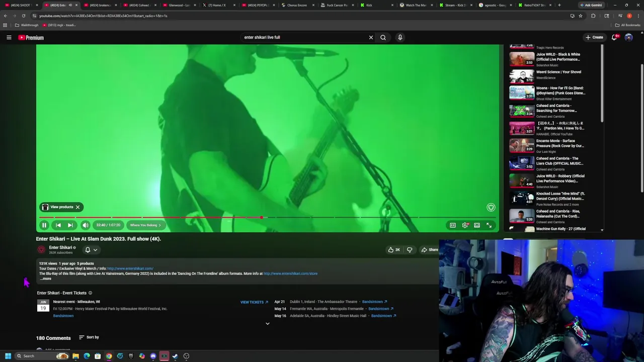Open a new browser tab
644x362 pixels.
point(559,5)
